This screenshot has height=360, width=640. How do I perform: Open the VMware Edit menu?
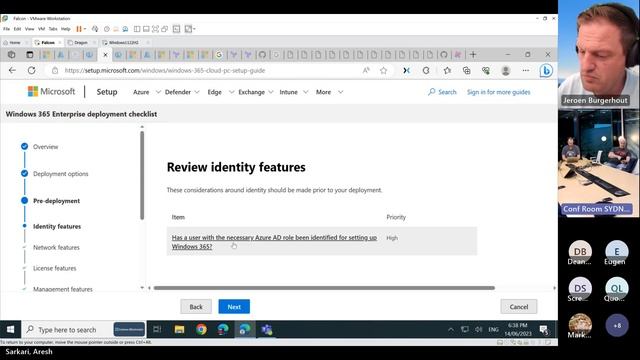(x=17, y=29)
